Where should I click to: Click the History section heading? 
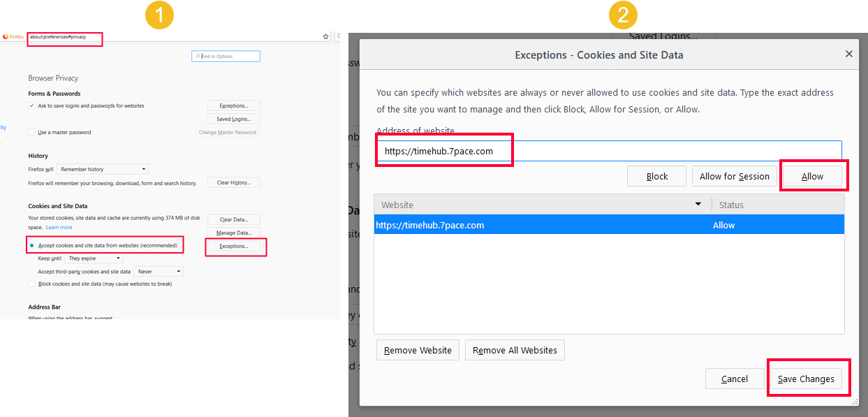tap(38, 156)
